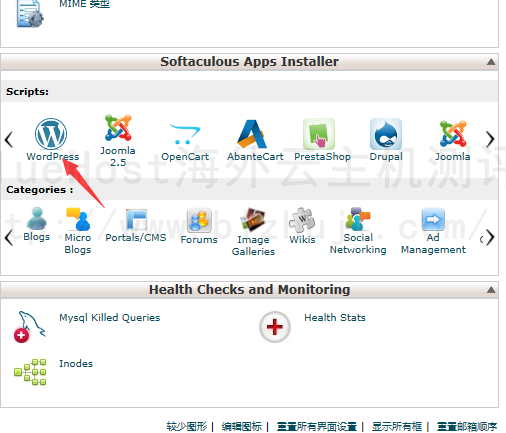Open the Image Galleries category icon
Image resolution: width=506 pixels, height=433 pixels.
(253, 221)
